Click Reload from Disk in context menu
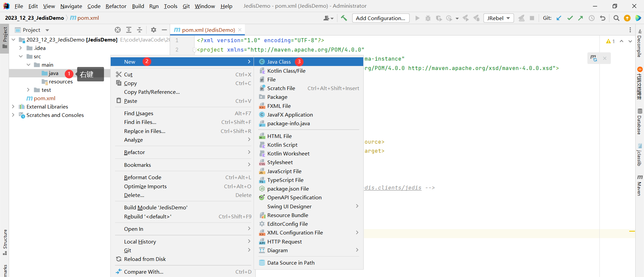This screenshot has width=644, height=277. [x=183, y=259]
